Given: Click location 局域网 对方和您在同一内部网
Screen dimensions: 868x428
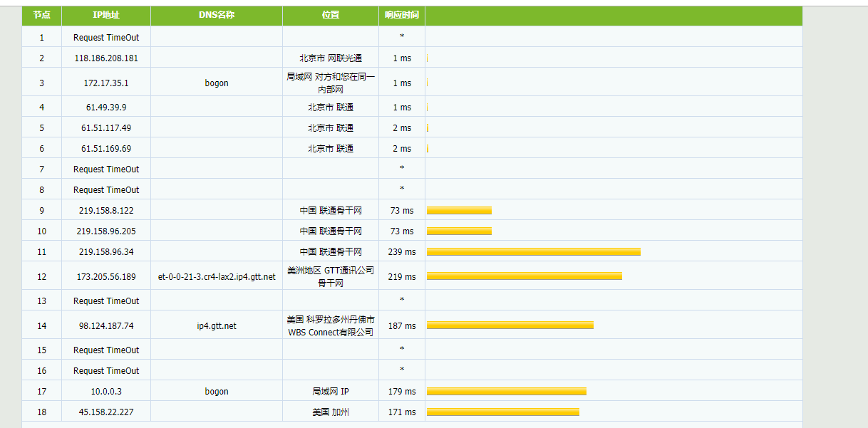Looking at the screenshot, I should [331, 83].
